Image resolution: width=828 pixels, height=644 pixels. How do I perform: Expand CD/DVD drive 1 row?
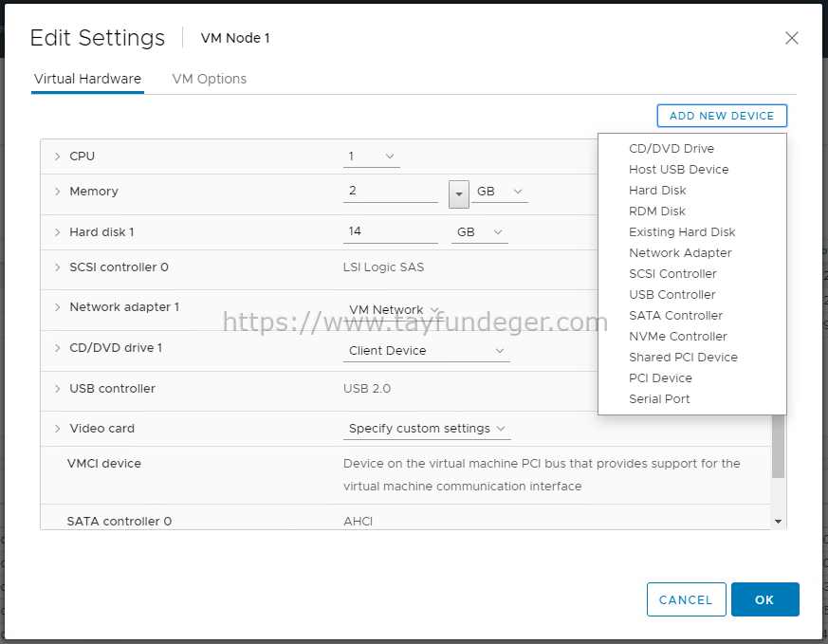point(58,348)
